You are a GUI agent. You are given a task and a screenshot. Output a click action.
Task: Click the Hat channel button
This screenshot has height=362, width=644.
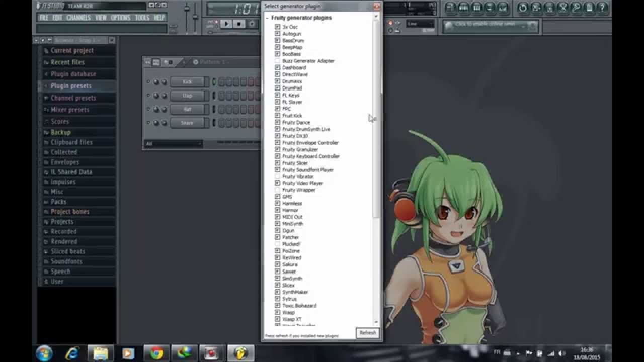[x=187, y=109]
